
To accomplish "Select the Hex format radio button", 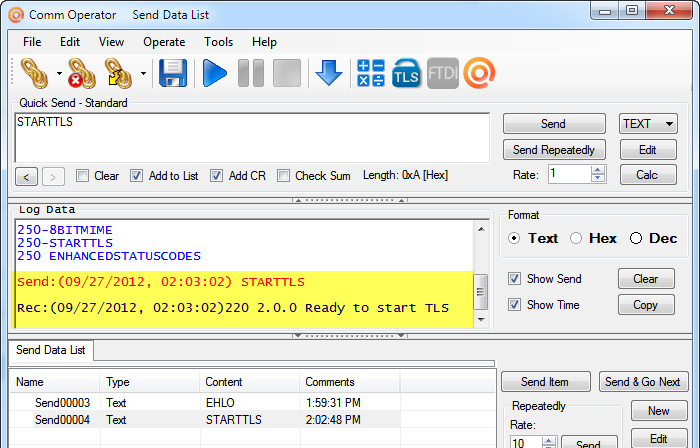I will [x=576, y=238].
